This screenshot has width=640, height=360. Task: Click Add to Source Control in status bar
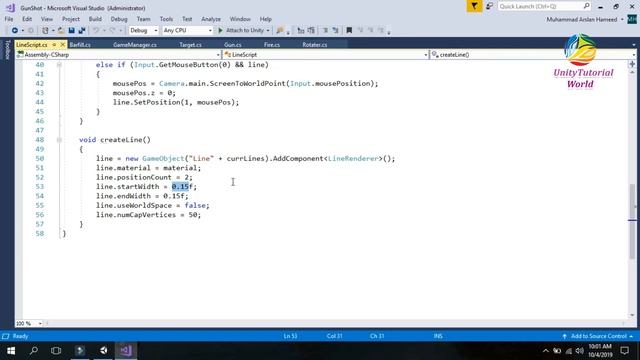click(x=598, y=336)
